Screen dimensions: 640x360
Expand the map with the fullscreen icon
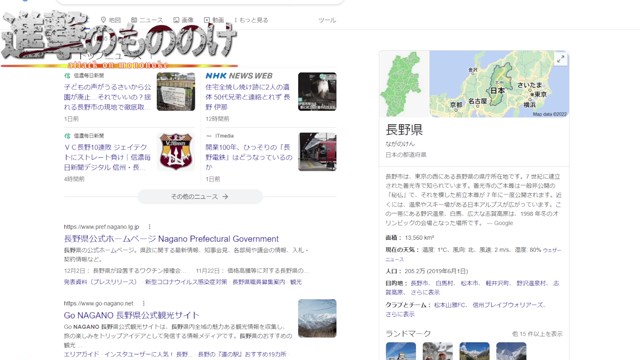(561, 59)
